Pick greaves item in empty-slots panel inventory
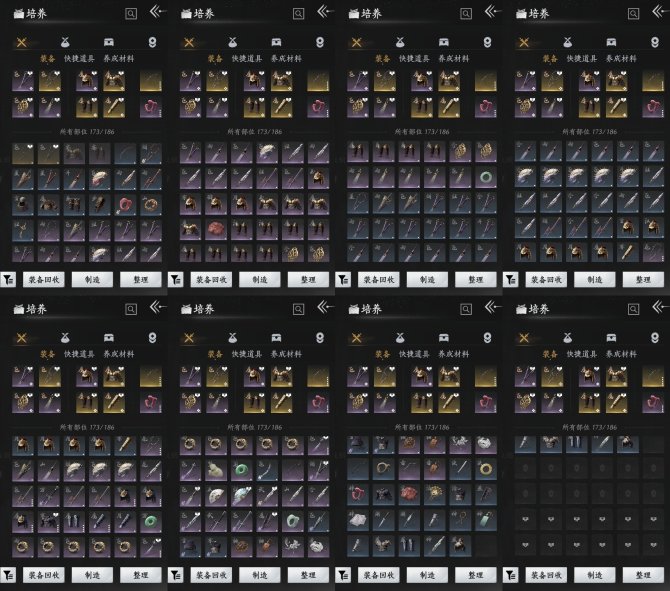670x591 pixels. point(577,444)
